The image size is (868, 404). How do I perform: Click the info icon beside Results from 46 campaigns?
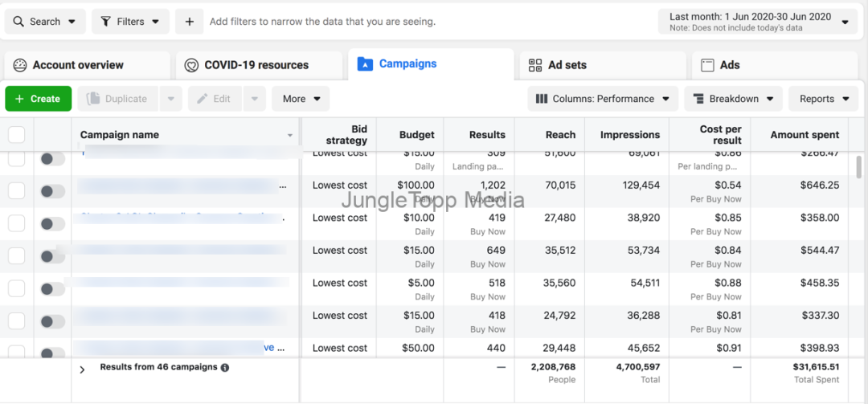pos(225,368)
